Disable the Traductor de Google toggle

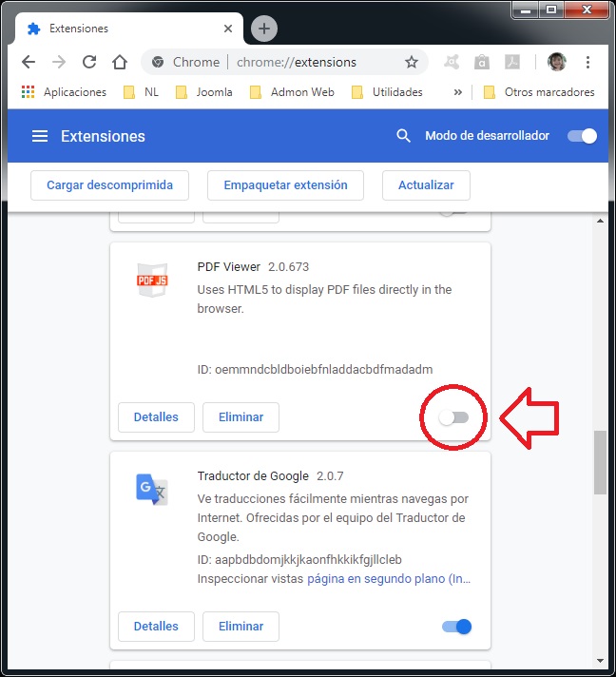pyautogui.click(x=456, y=627)
